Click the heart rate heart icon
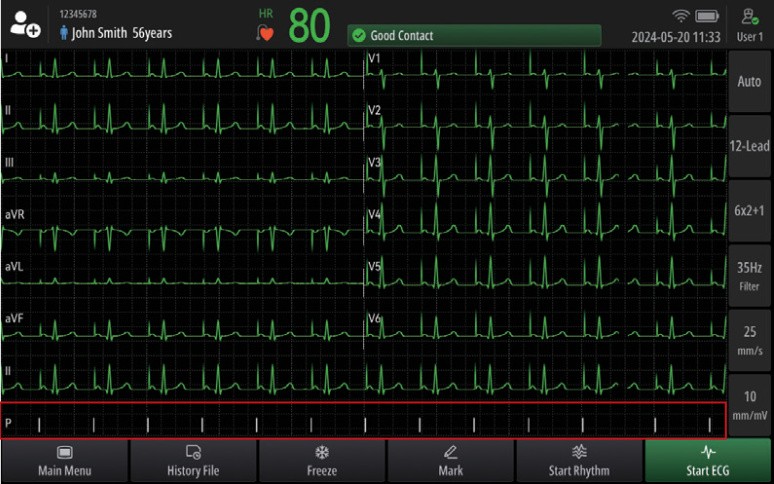 pos(266,33)
